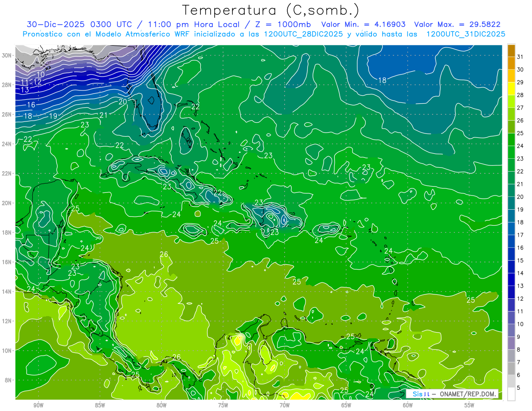Click the "8N" latitude axis label
Viewport: 532px width, 411px height.
[x=8, y=380]
